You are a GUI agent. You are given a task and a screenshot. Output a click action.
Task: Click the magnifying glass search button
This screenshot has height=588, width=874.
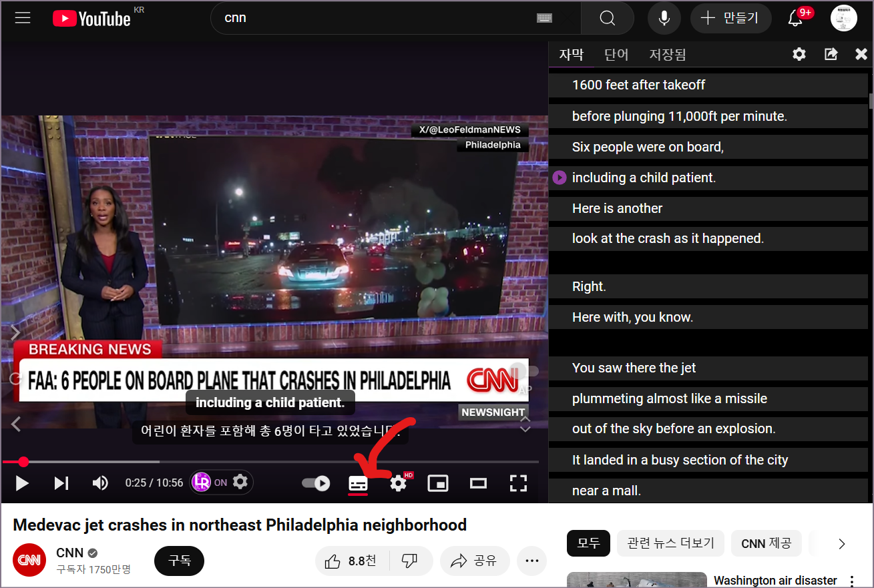(607, 18)
